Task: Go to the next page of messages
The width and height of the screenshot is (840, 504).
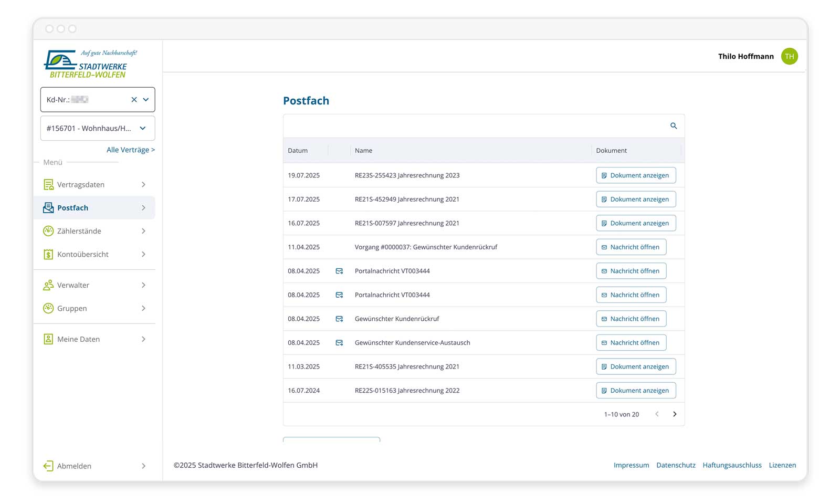Action: click(x=675, y=414)
